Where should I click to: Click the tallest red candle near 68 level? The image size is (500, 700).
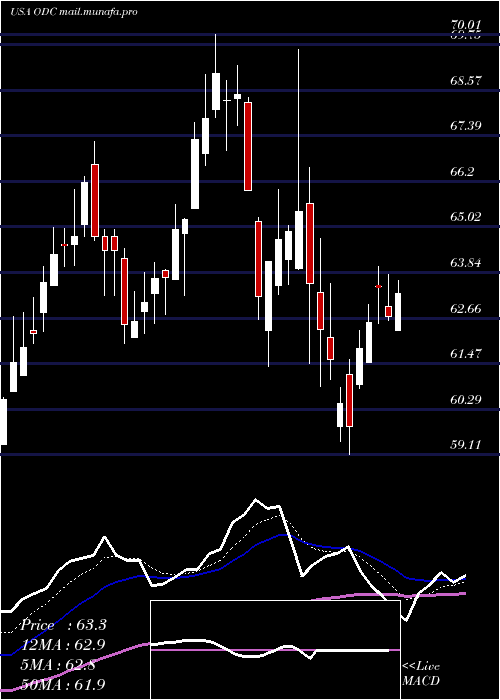click(x=248, y=146)
